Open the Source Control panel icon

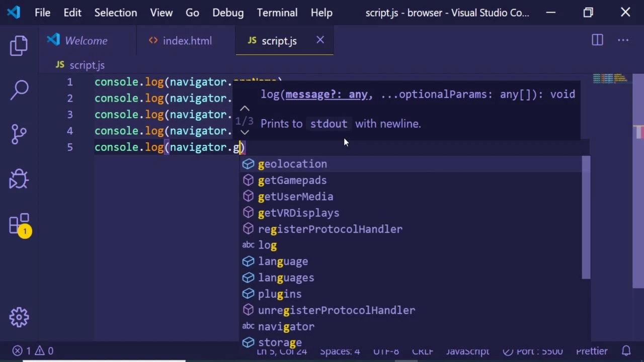(x=19, y=133)
